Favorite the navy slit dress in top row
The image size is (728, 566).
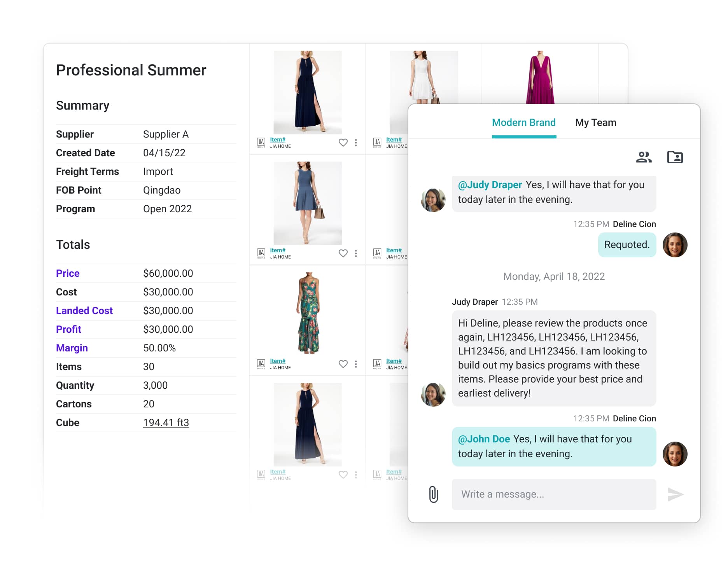pos(343,143)
